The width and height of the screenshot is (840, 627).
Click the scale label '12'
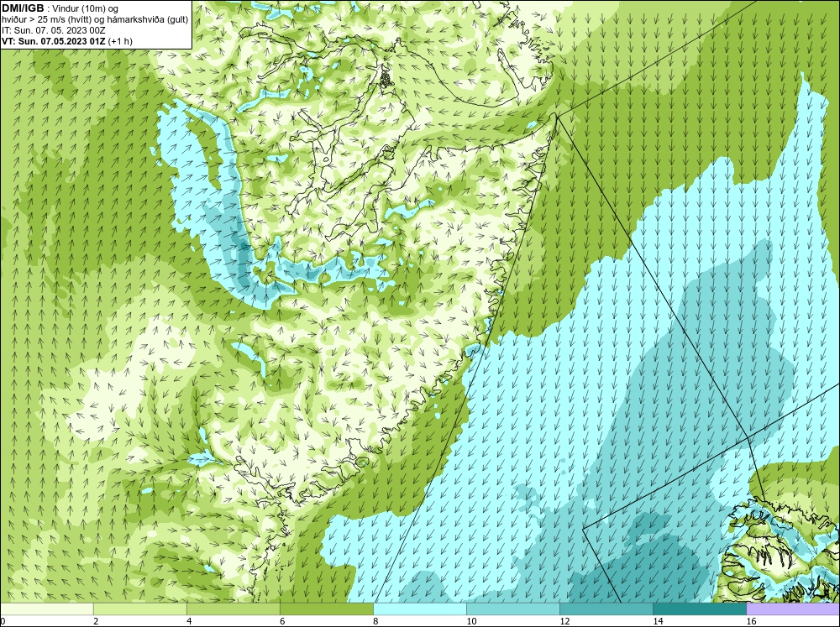tap(564, 621)
